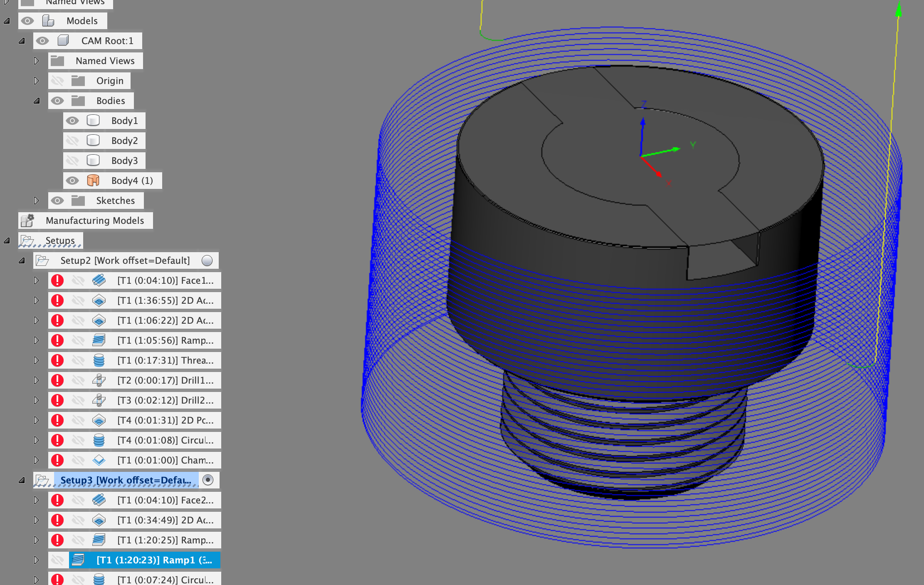Viewport: 924px width, 585px height.
Task: Open the Setups folder entry
Action: [x=60, y=240]
